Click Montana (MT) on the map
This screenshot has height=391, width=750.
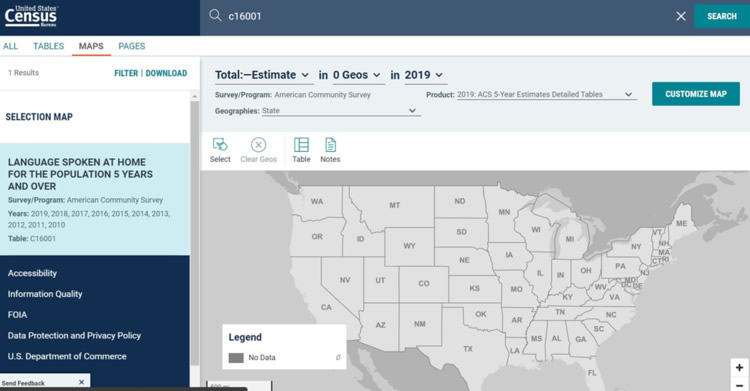(x=394, y=205)
